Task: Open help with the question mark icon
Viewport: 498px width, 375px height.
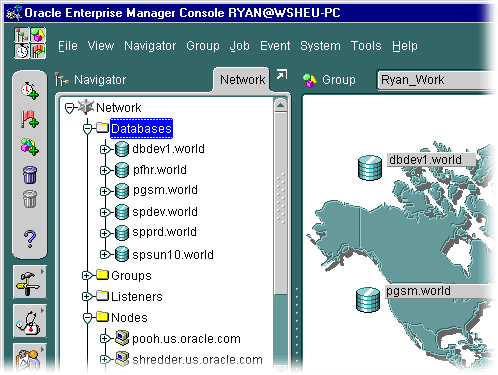Action: [x=30, y=239]
